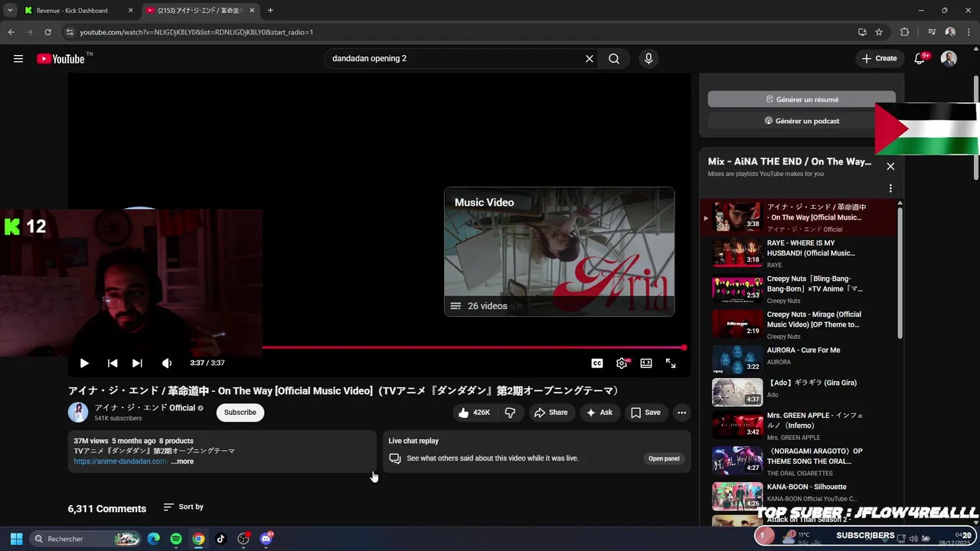Expand the description with ...more
This screenshot has width=980, height=551.
182,461
